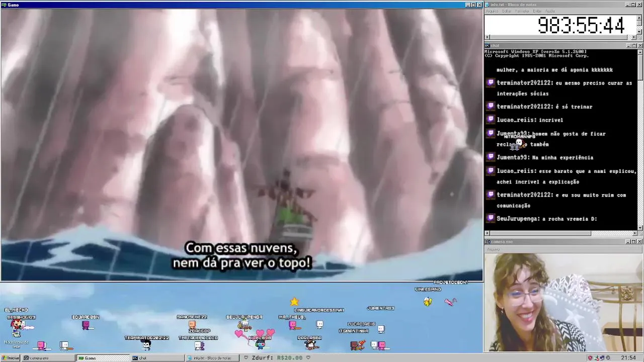Viewport: 644px width, 362px height.
Task: Click the pink avatar near PROJETOLEON1
Action: [450, 301]
